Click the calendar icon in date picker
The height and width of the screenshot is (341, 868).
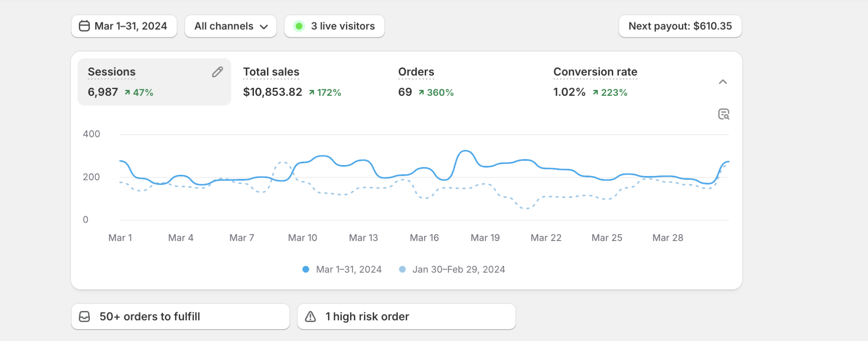(84, 26)
